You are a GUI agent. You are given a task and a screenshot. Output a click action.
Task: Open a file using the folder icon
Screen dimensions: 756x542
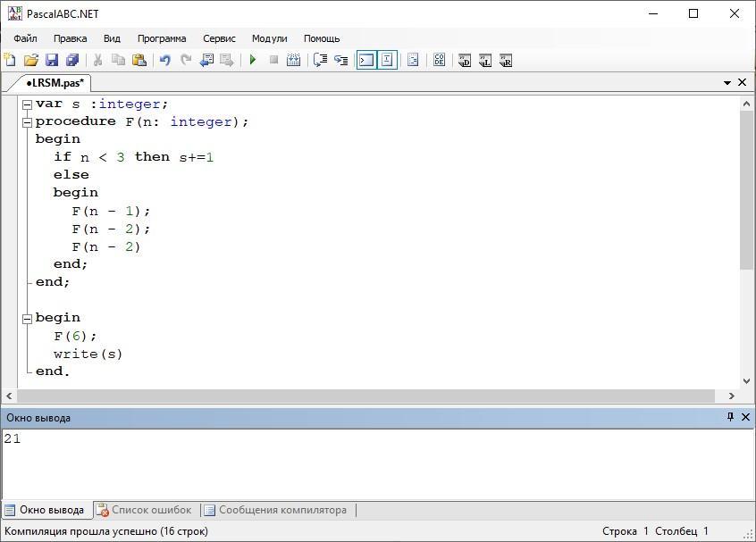click(30, 60)
